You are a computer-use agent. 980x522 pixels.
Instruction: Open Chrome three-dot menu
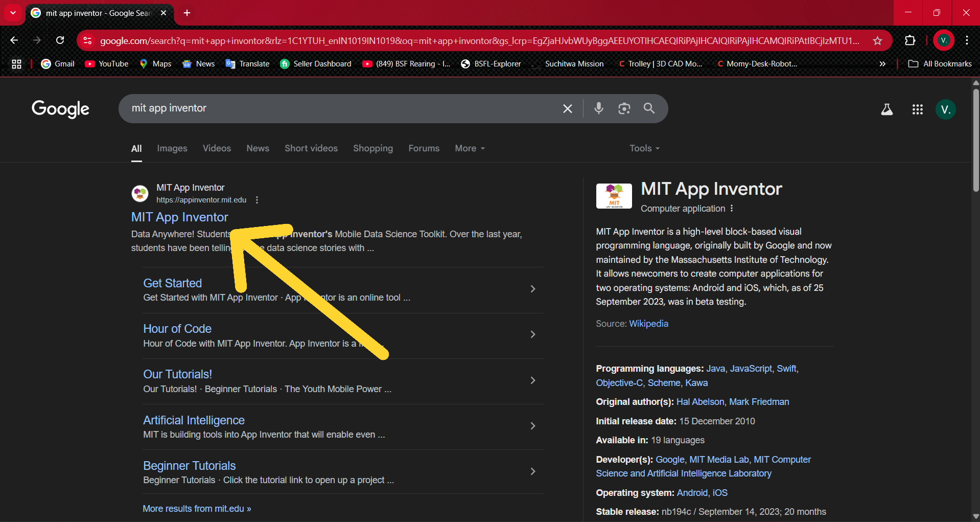click(967, 40)
